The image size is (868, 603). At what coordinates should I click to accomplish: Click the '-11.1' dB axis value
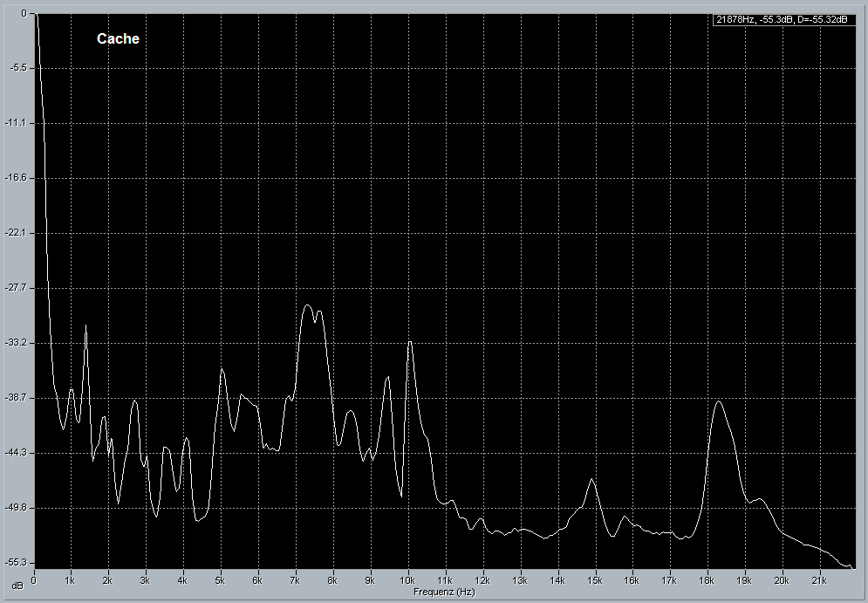[16, 123]
